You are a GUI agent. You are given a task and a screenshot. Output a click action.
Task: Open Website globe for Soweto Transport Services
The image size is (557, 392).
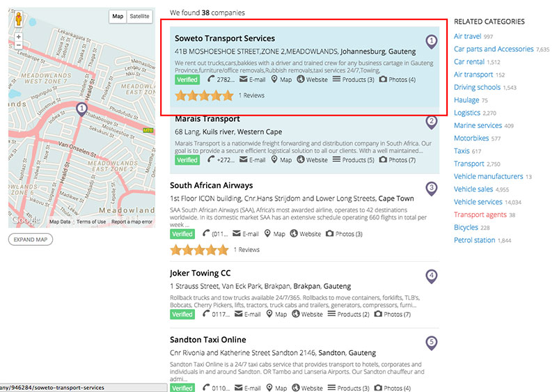(301, 79)
